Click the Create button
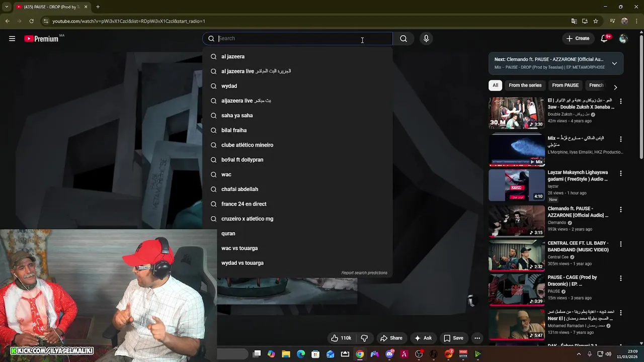644x362 pixels. click(577, 38)
